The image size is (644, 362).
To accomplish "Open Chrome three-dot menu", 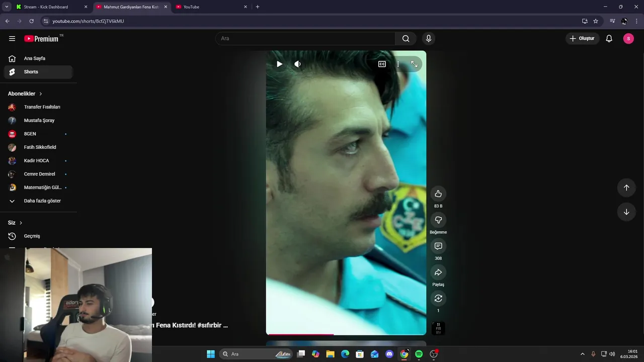I will 637,21.
